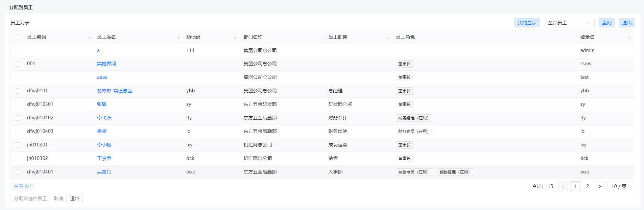Click position cell 人事部

335,172
